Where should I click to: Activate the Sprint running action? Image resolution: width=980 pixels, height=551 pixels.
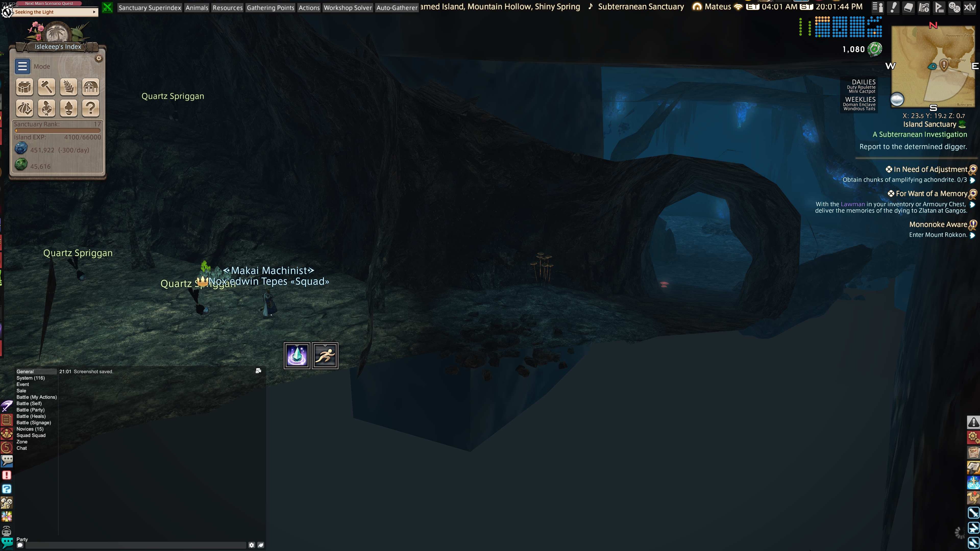(325, 356)
